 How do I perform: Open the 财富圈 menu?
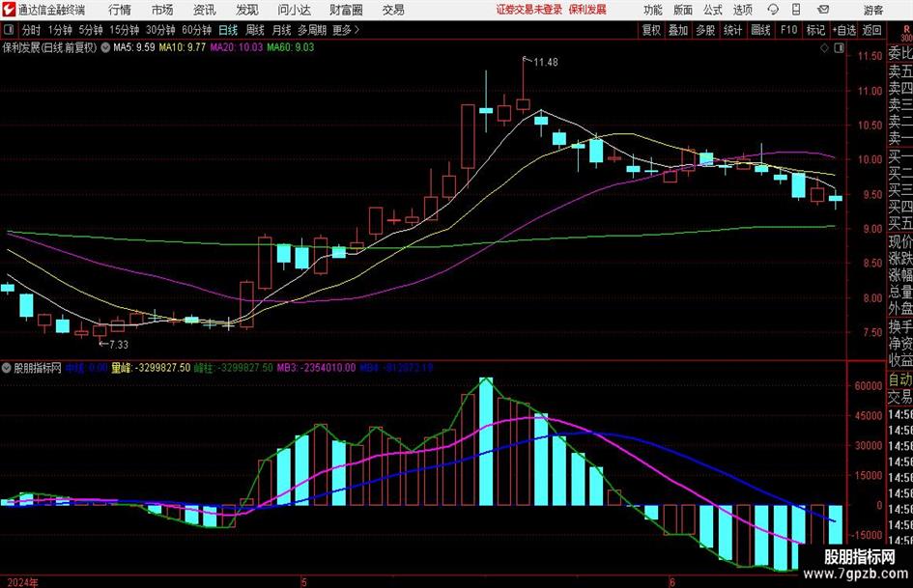tap(346, 10)
